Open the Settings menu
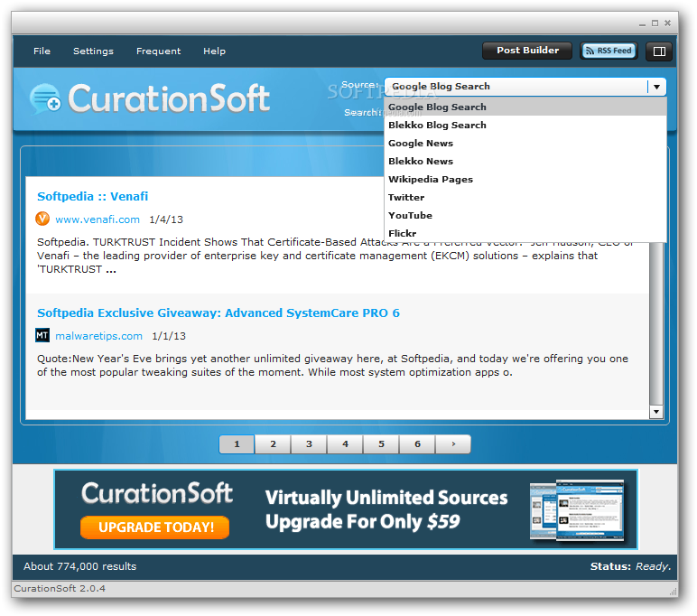Image resolution: width=697 pixels, height=616 pixels. point(93,51)
